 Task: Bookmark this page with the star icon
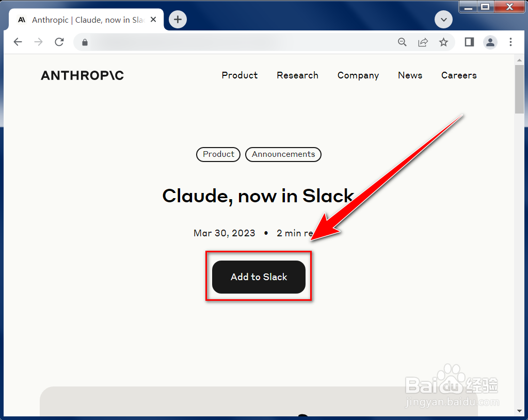(443, 42)
